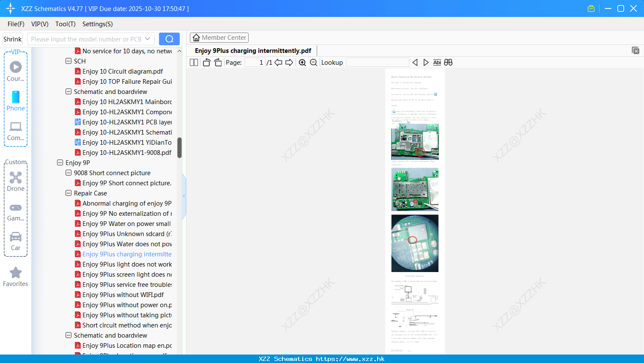
Task: Open Enjoy 9Plus light does not work file
Action: click(123, 264)
